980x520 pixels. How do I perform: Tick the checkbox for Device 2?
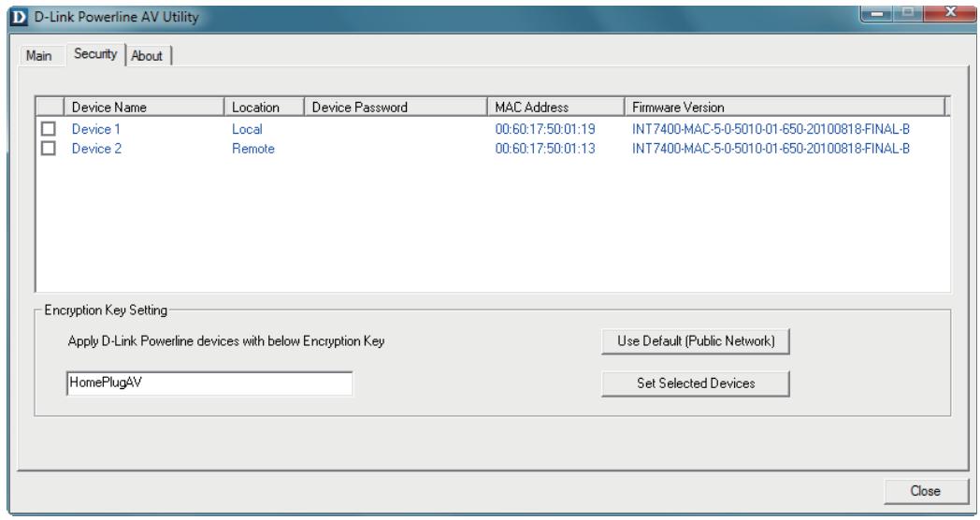[x=48, y=148]
